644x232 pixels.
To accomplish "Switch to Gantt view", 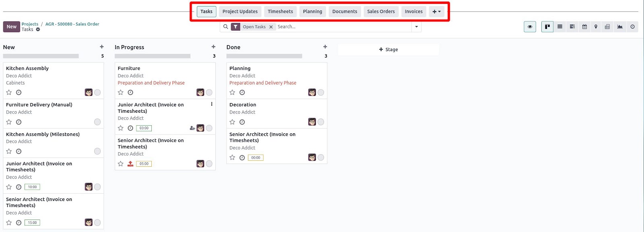I will click(572, 27).
